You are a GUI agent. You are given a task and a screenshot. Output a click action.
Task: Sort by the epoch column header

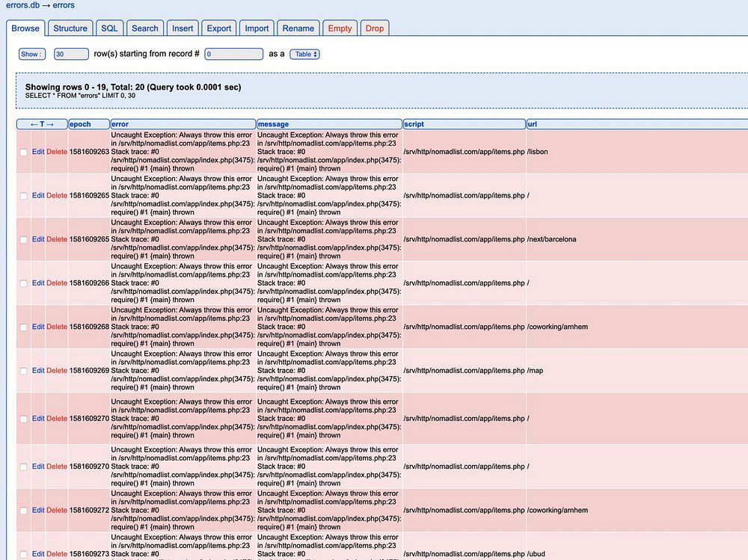pyautogui.click(x=80, y=124)
